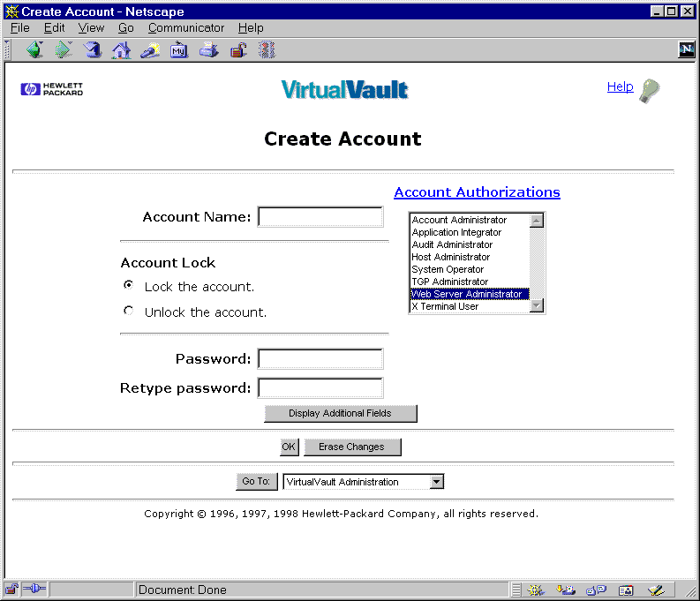Open the Communicator menu

point(186,27)
